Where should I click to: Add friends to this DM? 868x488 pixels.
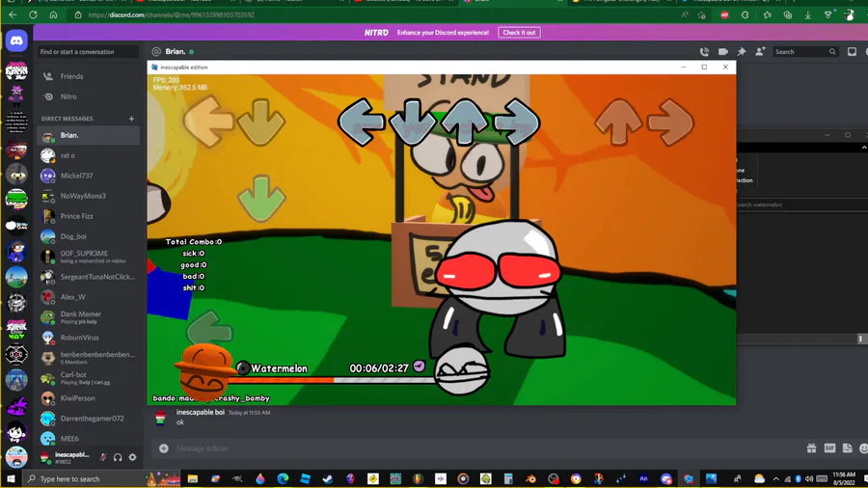coord(760,51)
